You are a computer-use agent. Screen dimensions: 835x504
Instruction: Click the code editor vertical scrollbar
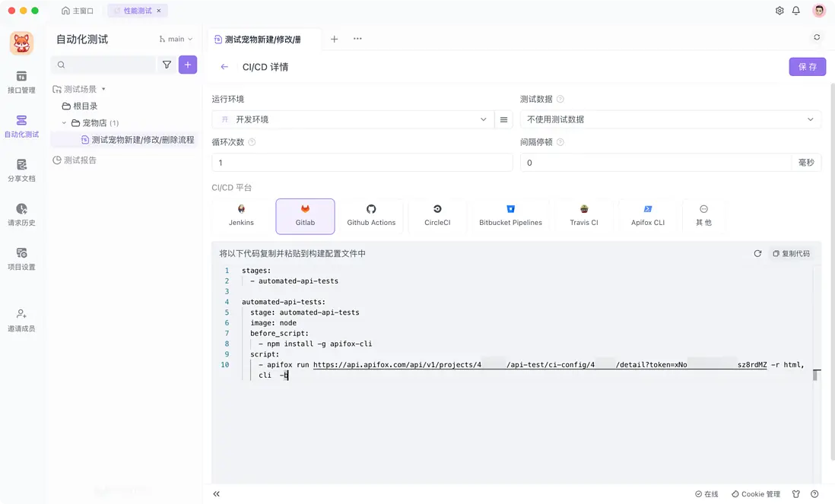815,374
